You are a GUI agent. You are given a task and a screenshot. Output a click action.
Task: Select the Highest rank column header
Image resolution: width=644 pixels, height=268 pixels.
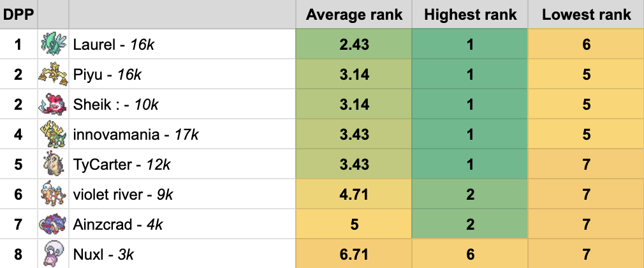click(x=470, y=15)
